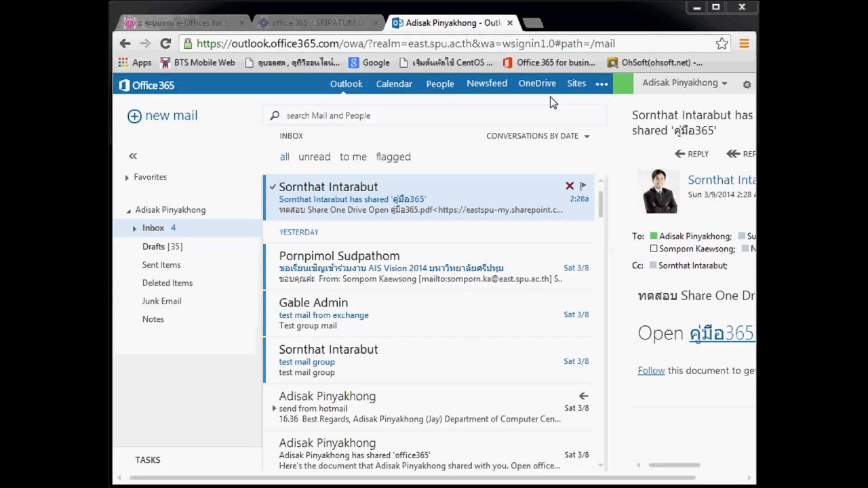
Task: Click the Follow link in message body
Action: coord(651,371)
